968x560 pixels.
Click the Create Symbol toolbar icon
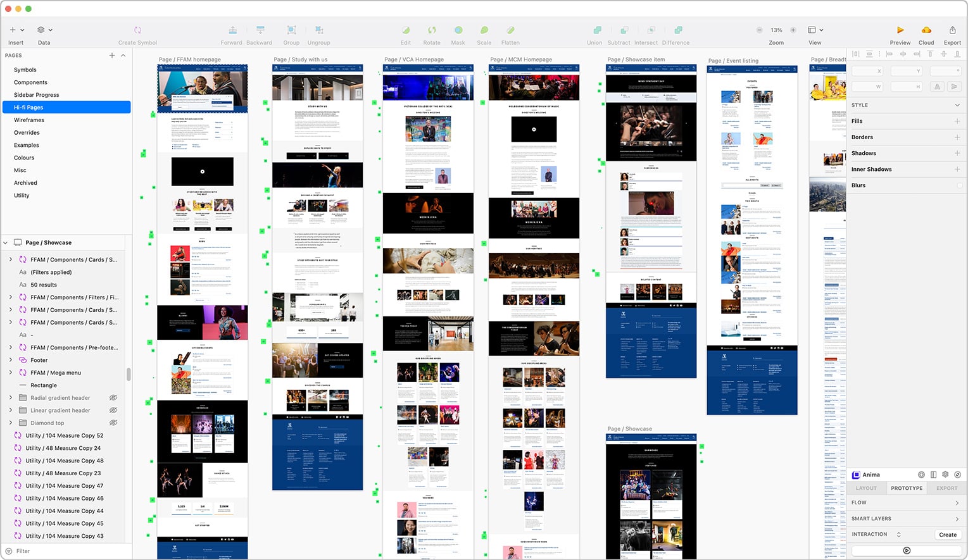137,30
